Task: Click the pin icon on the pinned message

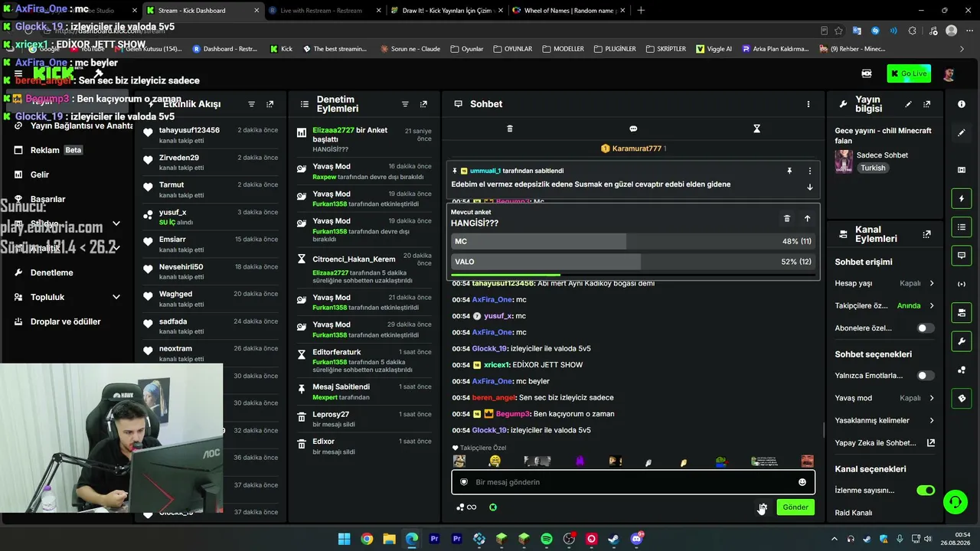Action: (x=789, y=171)
